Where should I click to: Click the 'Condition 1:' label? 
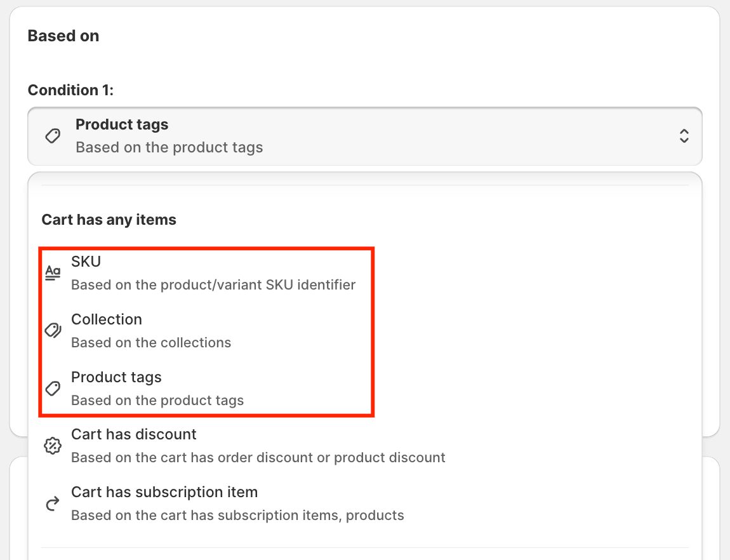tap(70, 90)
